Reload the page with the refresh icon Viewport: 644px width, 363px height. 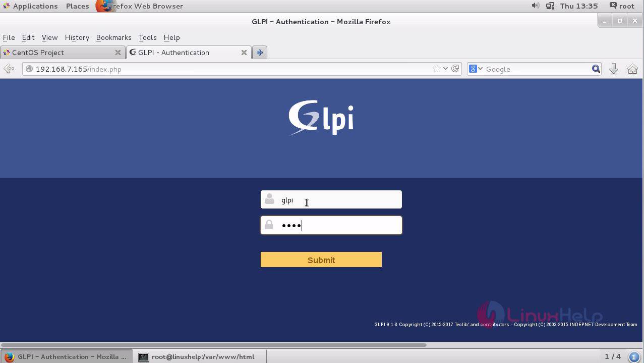pos(455,69)
